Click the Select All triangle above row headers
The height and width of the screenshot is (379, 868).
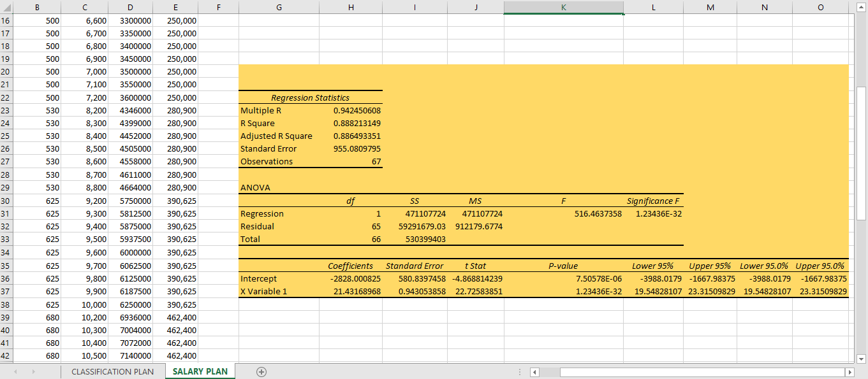point(7,7)
